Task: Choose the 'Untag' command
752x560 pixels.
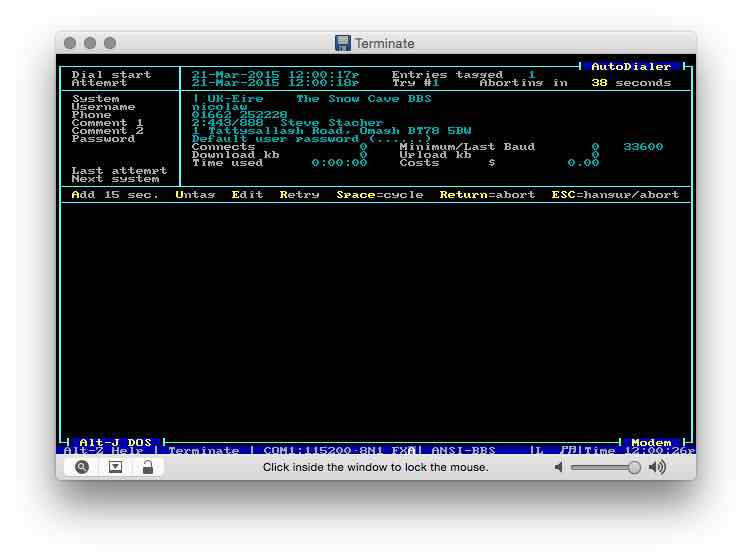Action: pos(195,195)
